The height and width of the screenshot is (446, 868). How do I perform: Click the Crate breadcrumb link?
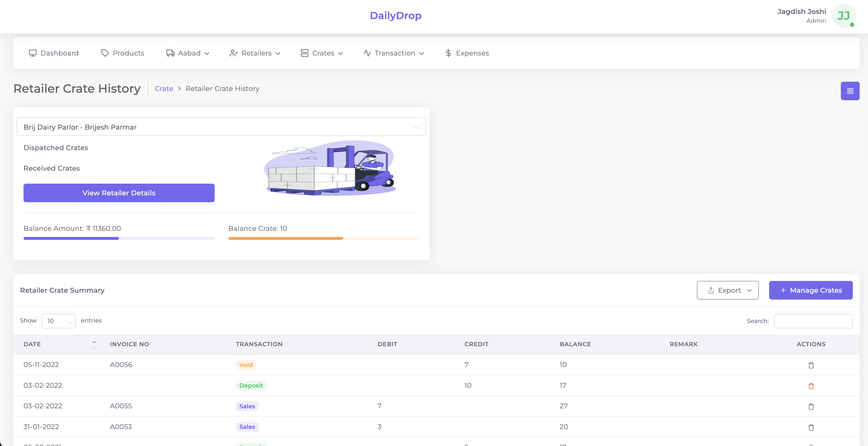[164, 89]
